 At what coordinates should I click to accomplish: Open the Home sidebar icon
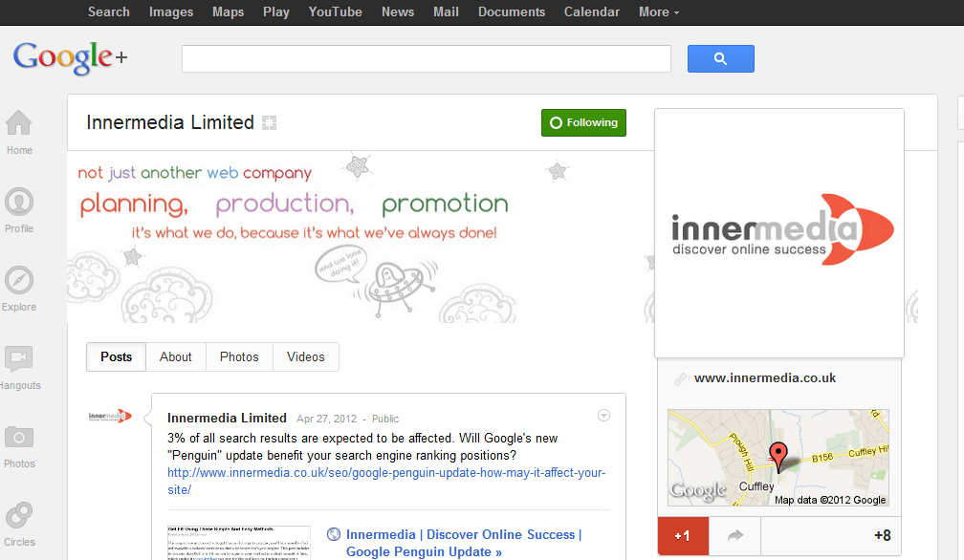pyautogui.click(x=19, y=123)
